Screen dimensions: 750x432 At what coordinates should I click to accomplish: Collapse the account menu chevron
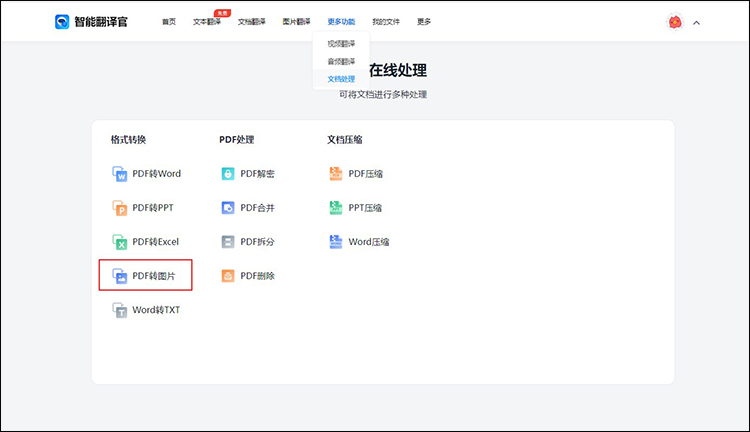pyautogui.click(x=696, y=22)
